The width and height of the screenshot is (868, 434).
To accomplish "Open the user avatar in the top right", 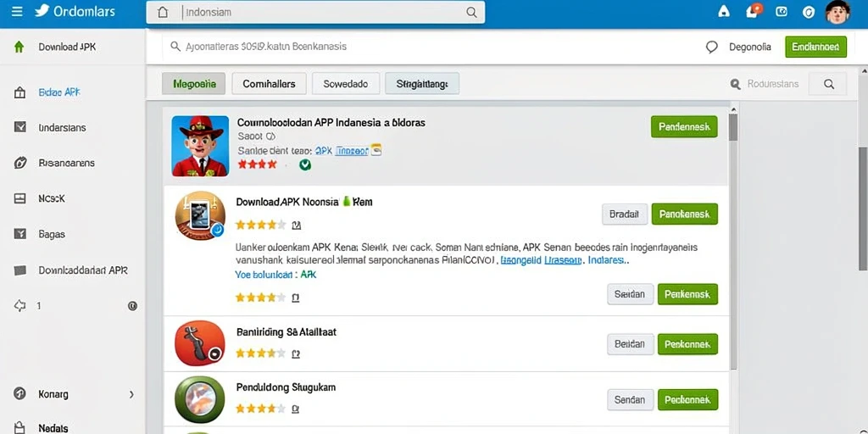I will (x=837, y=12).
